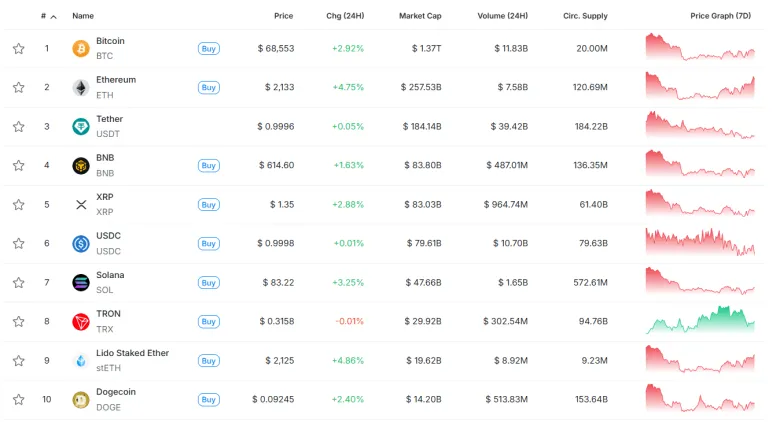Open TRON's green 7D price graph
The height and width of the screenshot is (426, 780).
click(x=700, y=320)
